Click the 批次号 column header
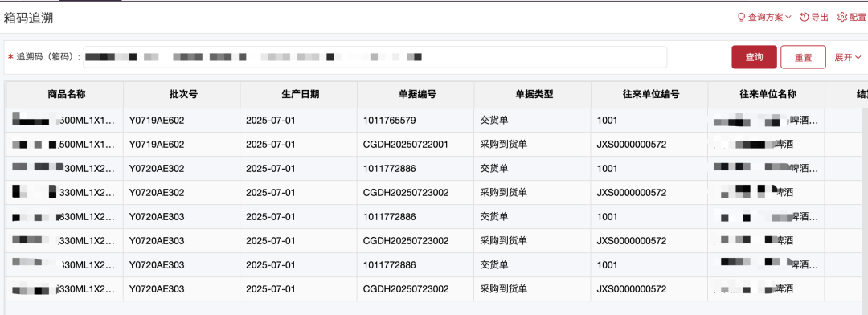Screen dimensions: 868x315 (183, 94)
